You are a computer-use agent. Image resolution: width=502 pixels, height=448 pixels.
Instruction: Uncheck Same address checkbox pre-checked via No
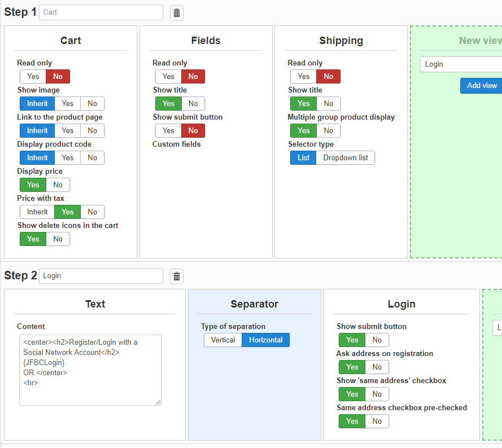point(377,421)
